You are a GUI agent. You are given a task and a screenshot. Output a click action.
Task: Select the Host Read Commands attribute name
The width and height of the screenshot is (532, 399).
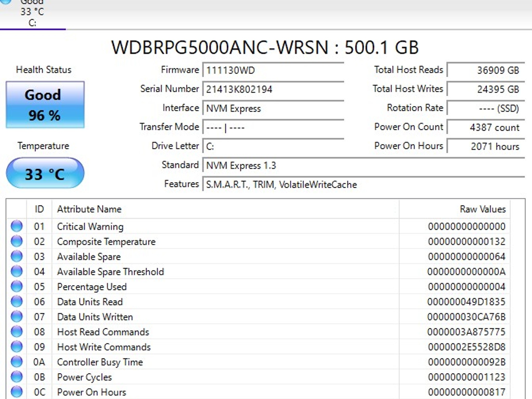point(103,332)
